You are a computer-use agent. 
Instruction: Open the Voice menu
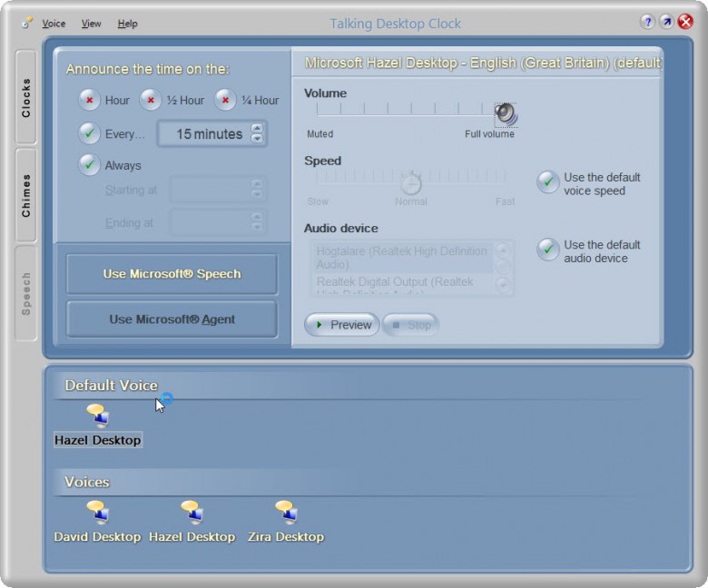[54, 24]
